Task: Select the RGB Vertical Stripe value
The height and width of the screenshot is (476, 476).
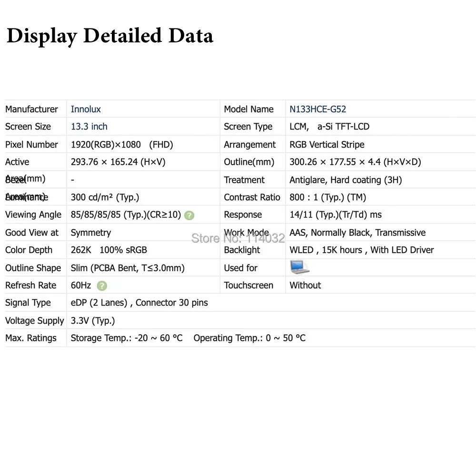Action: [327, 145]
